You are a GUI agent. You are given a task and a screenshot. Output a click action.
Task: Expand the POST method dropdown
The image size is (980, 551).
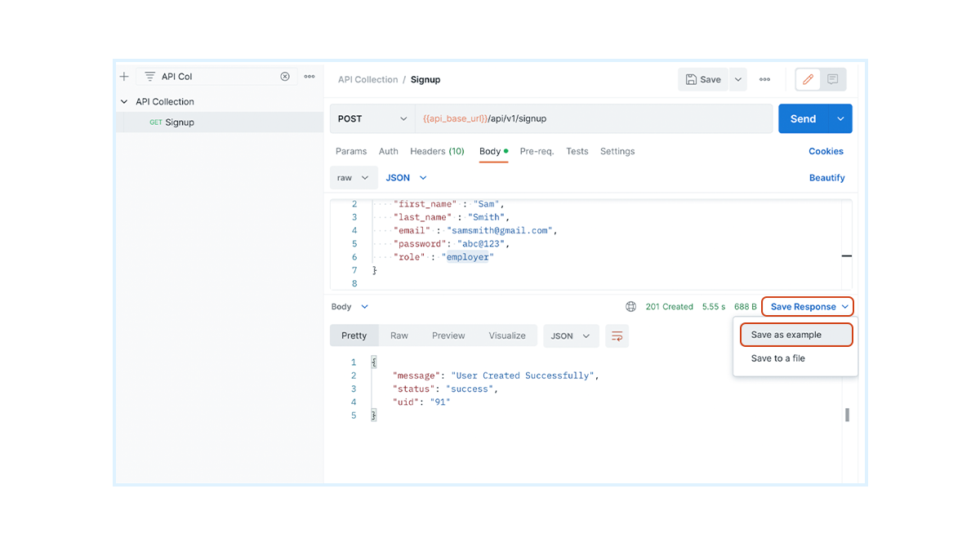pyautogui.click(x=403, y=118)
